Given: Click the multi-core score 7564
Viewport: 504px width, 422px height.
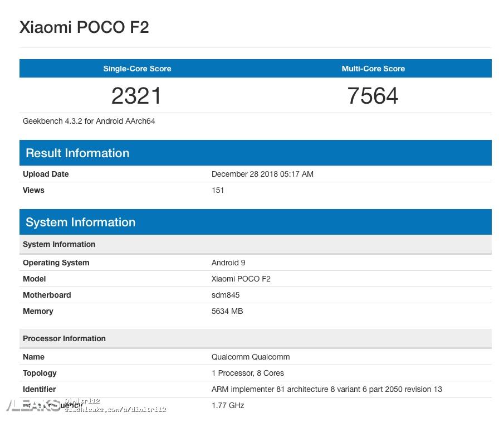Looking at the screenshot, I should 373,96.
